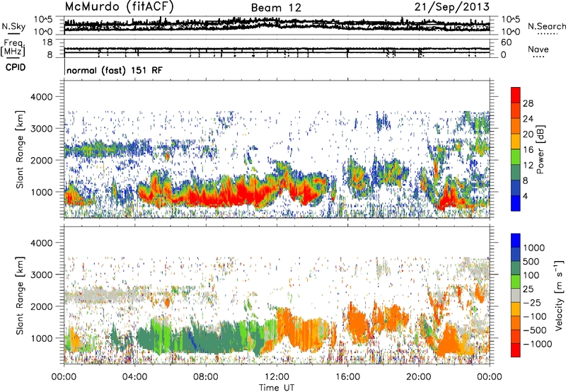Click the power panel "Slant Range [km]" axis title
This screenshot has height=392, width=566.
pyautogui.click(x=20, y=149)
